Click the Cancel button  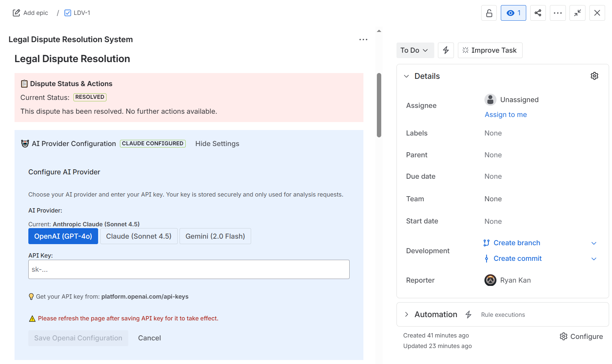[149, 338]
